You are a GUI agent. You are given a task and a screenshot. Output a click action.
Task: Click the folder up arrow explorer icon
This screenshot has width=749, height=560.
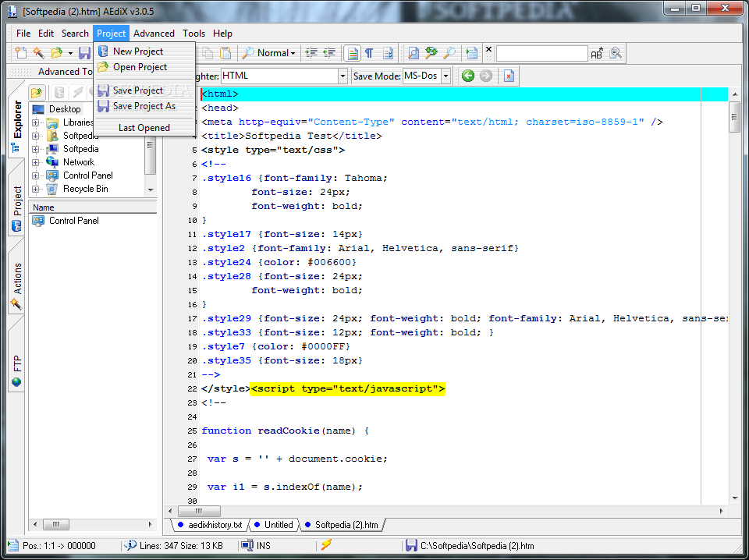pyautogui.click(x=37, y=92)
